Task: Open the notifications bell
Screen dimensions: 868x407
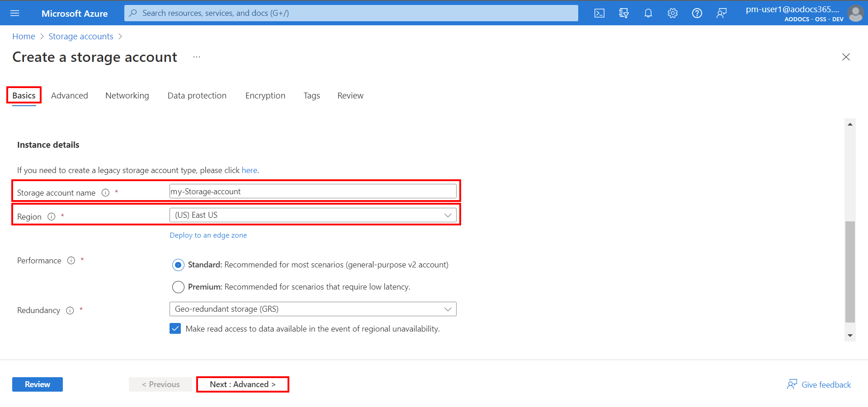Action: (x=648, y=13)
